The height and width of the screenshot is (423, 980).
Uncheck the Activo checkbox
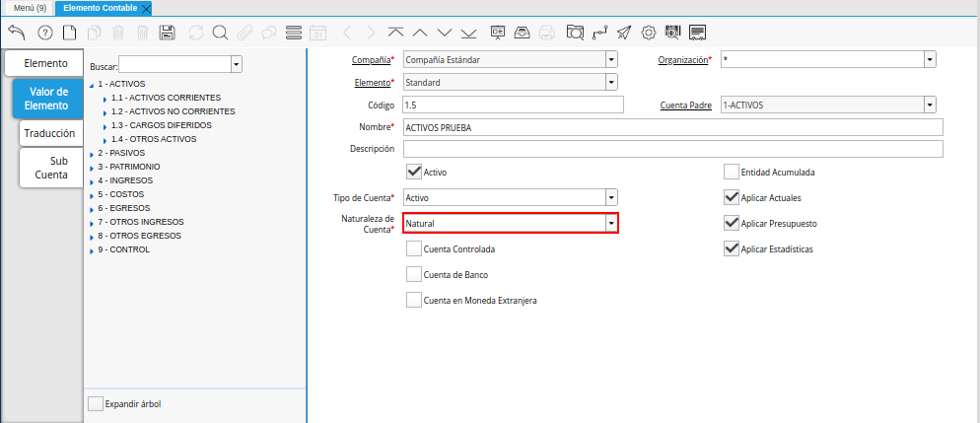pyautogui.click(x=414, y=172)
